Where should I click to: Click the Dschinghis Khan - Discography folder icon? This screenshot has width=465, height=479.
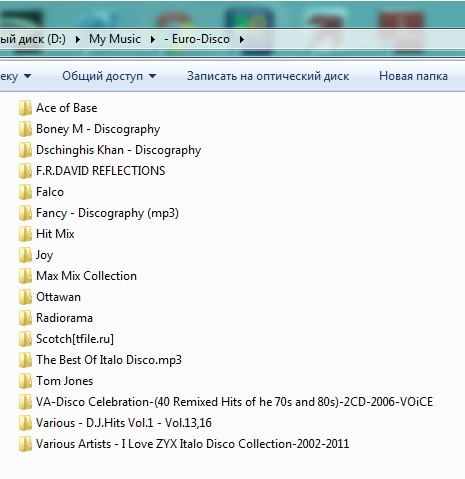pos(25,150)
